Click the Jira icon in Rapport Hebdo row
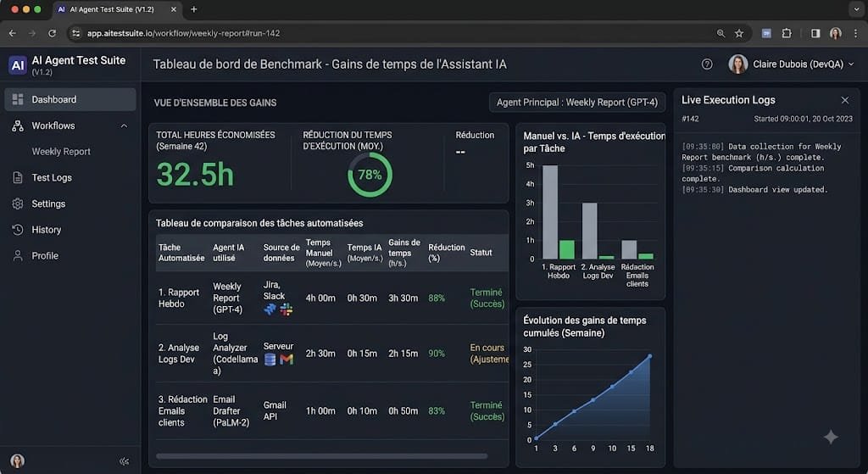Screen dimensions: 868x474 (270, 309)
